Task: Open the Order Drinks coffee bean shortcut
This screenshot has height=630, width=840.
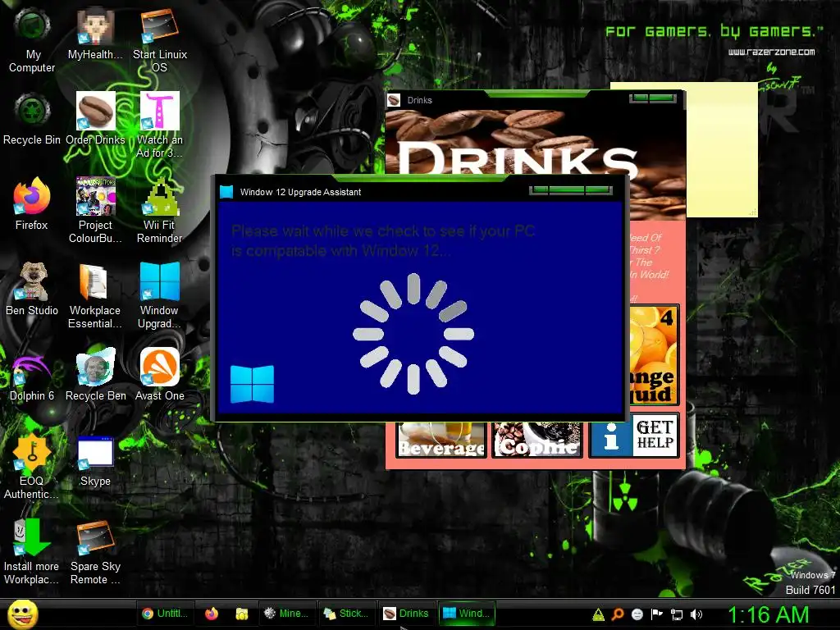Action: click(x=95, y=119)
